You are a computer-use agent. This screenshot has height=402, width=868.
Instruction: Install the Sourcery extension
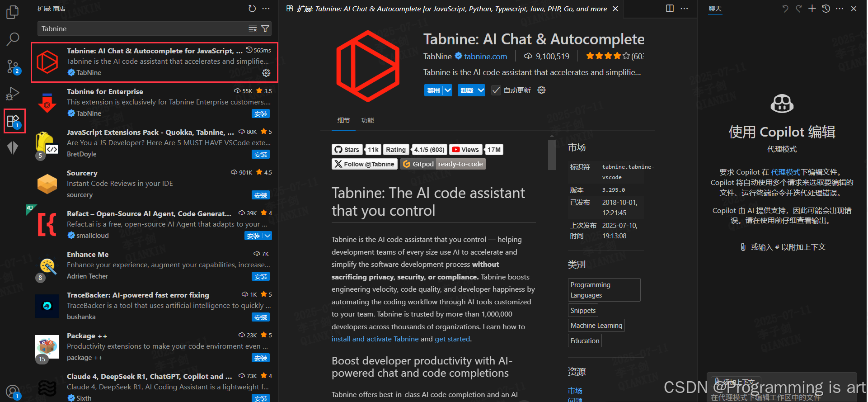(x=261, y=195)
